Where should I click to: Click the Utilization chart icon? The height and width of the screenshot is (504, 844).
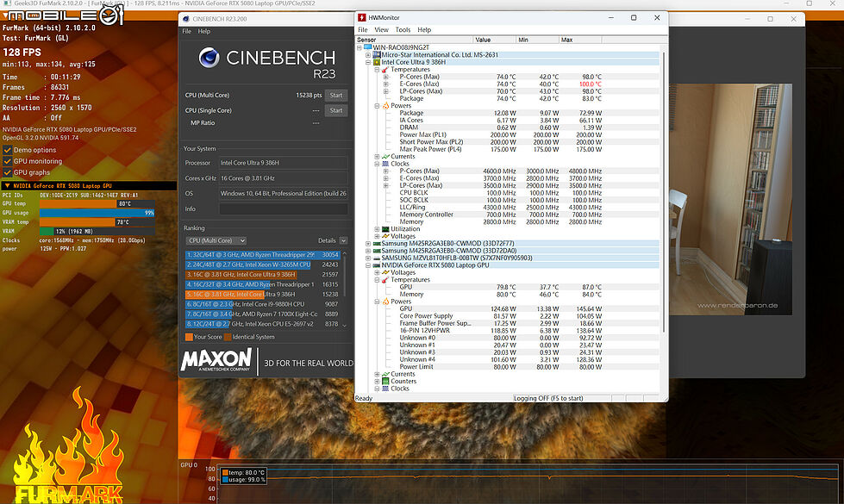385,229
